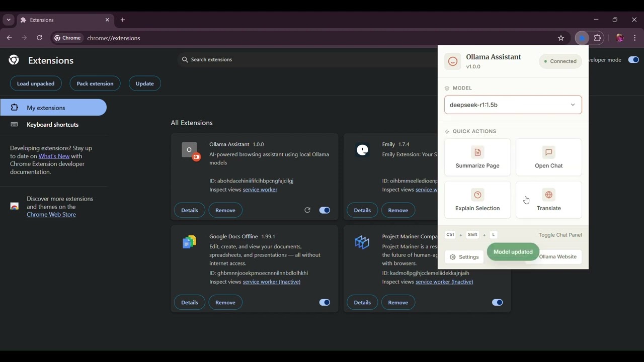Click the Ollama Assistant toolbar extension icon
The height and width of the screenshot is (362, 644).
click(x=582, y=38)
